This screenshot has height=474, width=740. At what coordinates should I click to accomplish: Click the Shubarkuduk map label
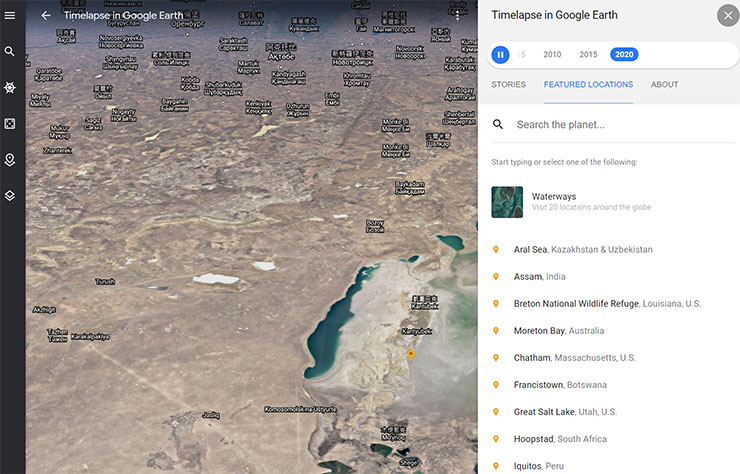(x=223, y=88)
